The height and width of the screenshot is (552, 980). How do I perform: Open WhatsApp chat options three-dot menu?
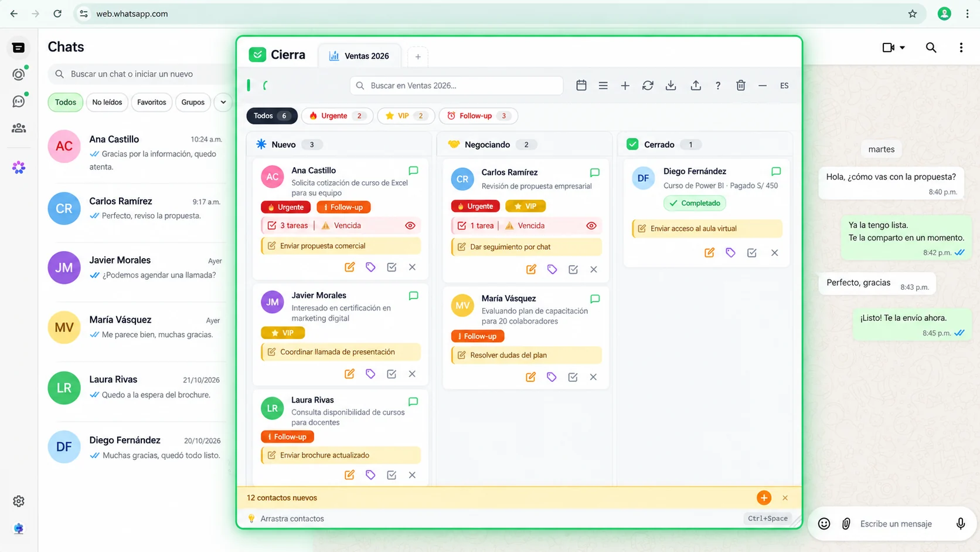coord(961,48)
